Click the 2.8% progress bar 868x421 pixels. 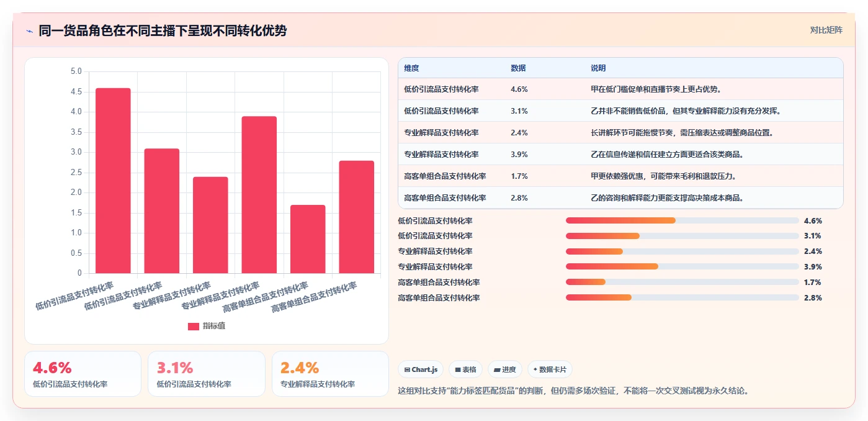(682, 298)
